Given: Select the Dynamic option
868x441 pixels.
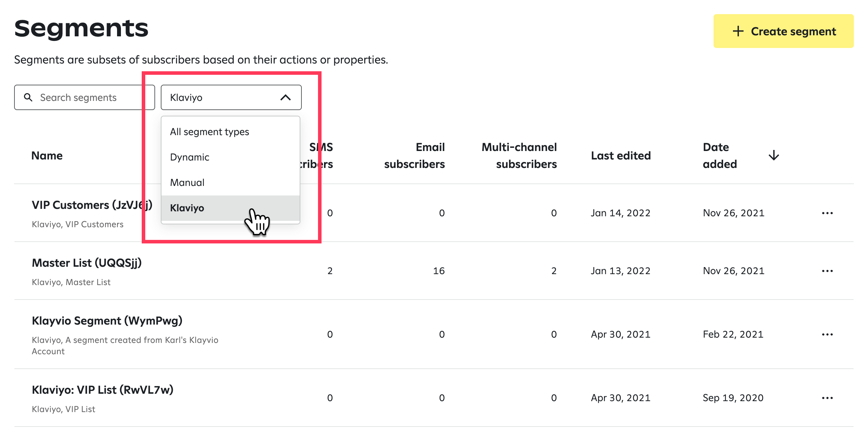Looking at the screenshot, I should tap(231, 157).
